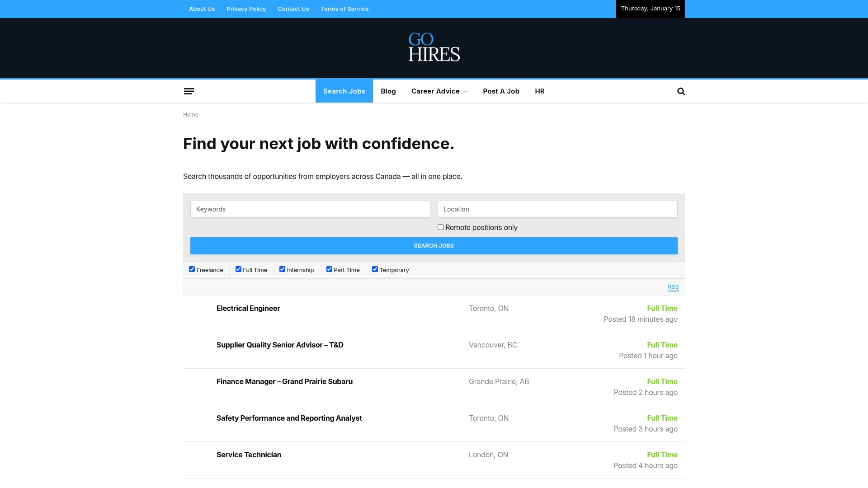Image resolution: width=868 pixels, height=488 pixels.
Task: Open the RSS feed
Action: pyautogui.click(x=673, y=287)
